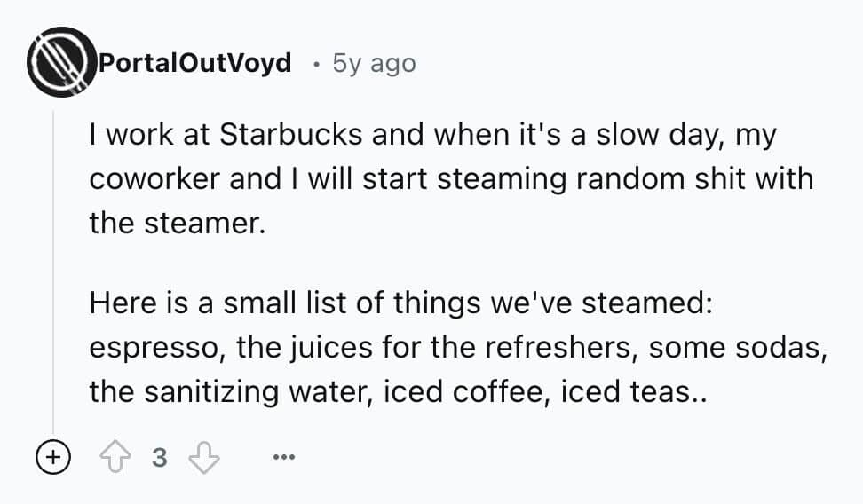Click the word "Starbucks" in the comment
Viewport: 863px width, 504px height.
click(285, 135)
